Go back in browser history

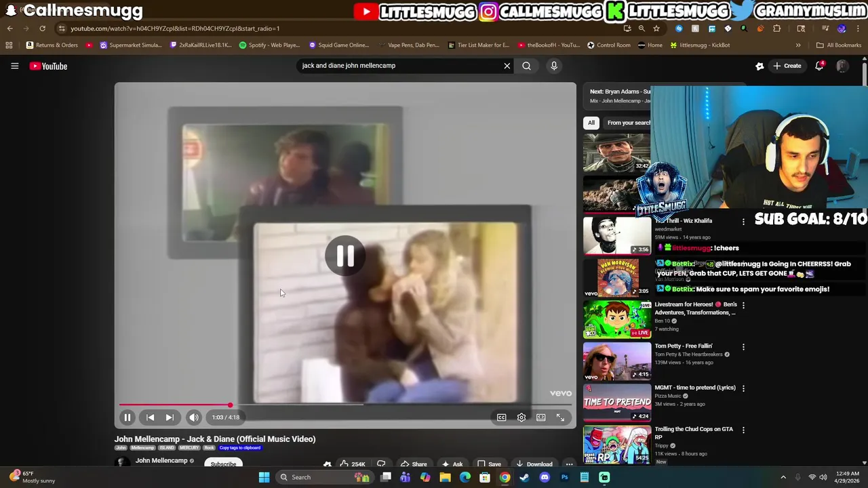tap(10, 28)
